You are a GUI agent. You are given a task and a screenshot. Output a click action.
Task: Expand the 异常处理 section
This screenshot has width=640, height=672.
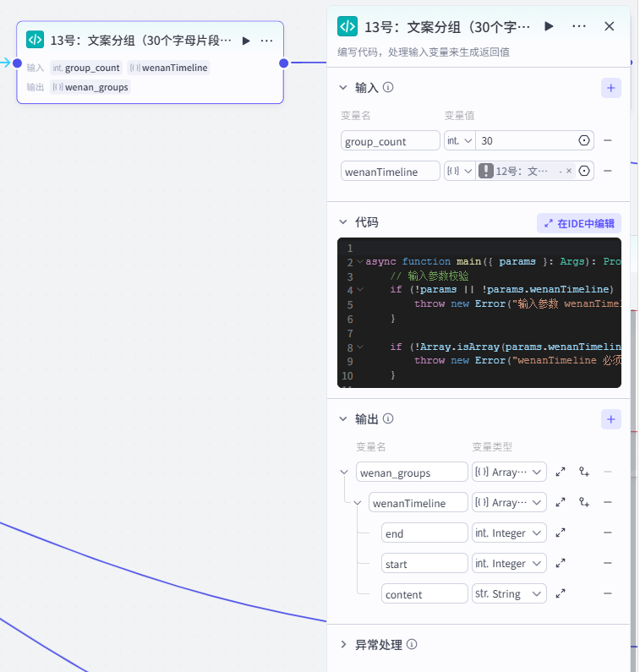tap(343, 644)
